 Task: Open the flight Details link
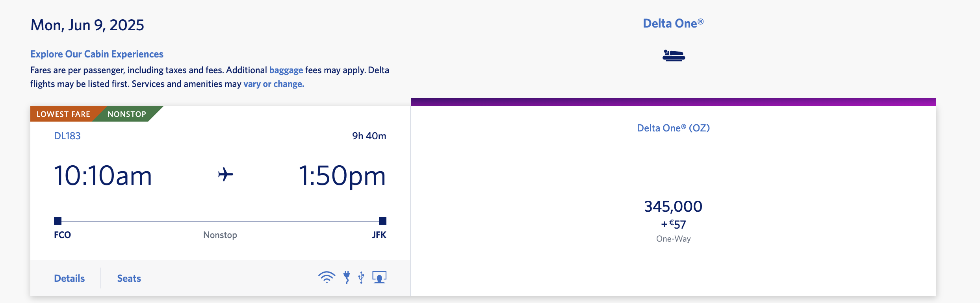(x=69, y=278)
